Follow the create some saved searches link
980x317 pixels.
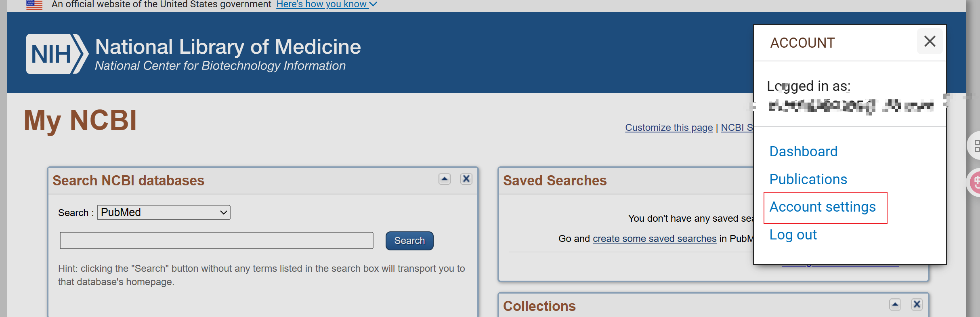coord(655,239)
